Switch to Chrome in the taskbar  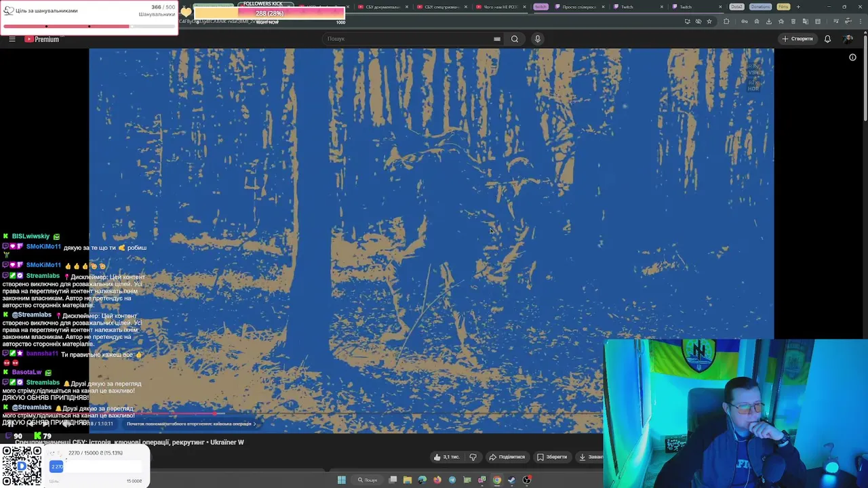coord(497,480)
